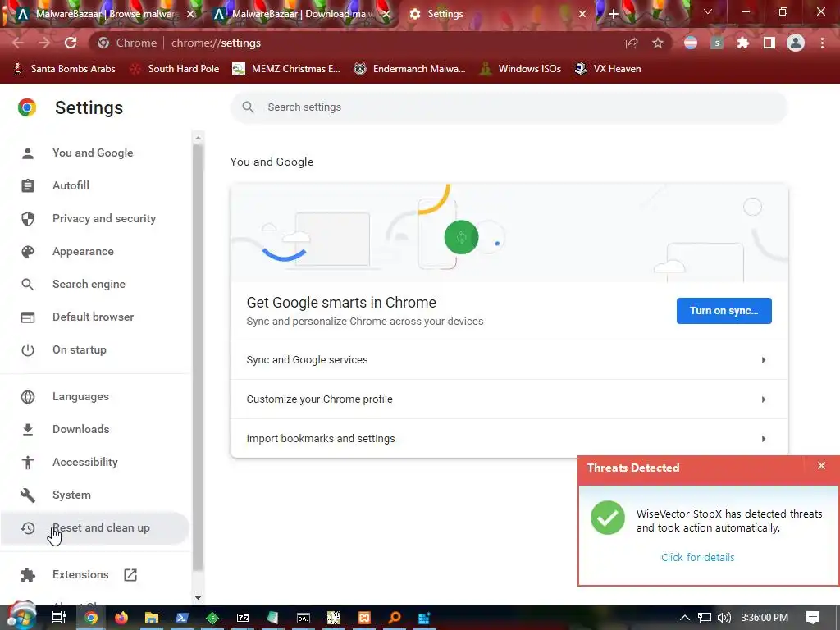Open Windows Start button

[21, 617]
